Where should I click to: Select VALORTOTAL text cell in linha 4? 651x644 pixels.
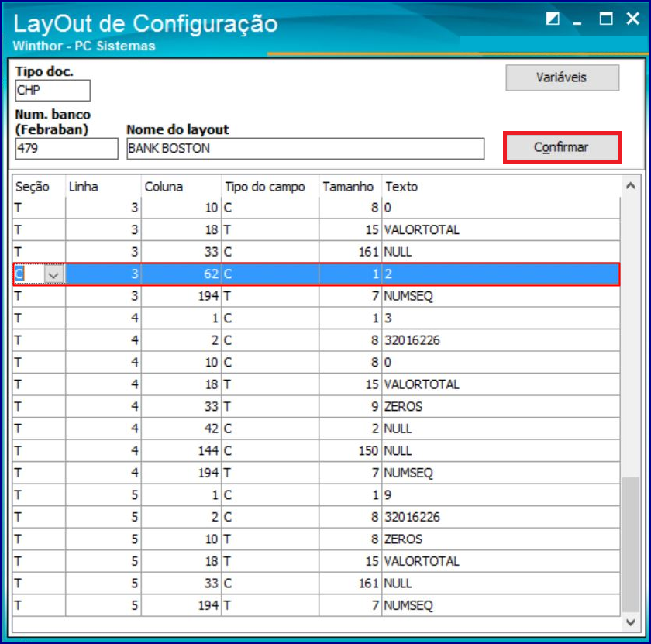point(501,384)
